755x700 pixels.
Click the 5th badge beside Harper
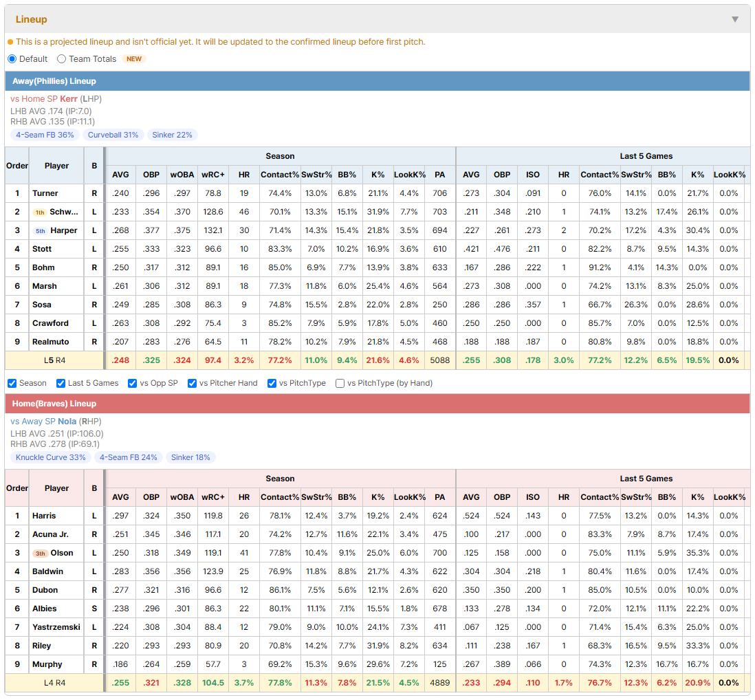tap(41, 231)
